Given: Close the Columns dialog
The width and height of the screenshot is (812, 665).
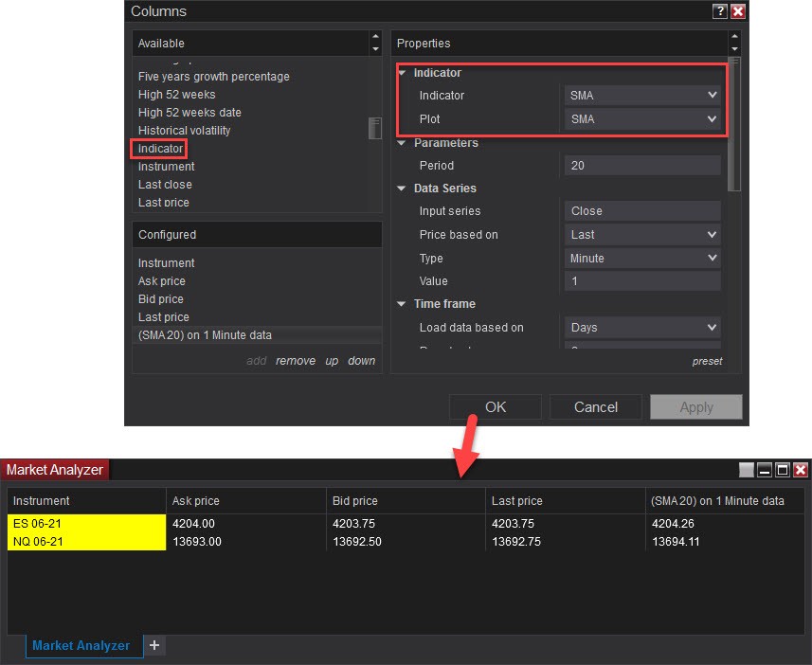Looking at the screenshot, I should pos(738,10).
